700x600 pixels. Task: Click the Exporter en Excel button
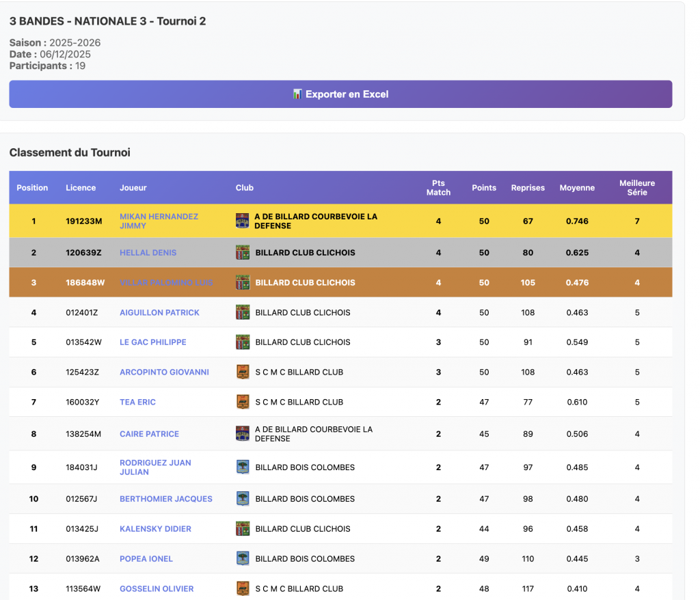(x=340, y=94)
